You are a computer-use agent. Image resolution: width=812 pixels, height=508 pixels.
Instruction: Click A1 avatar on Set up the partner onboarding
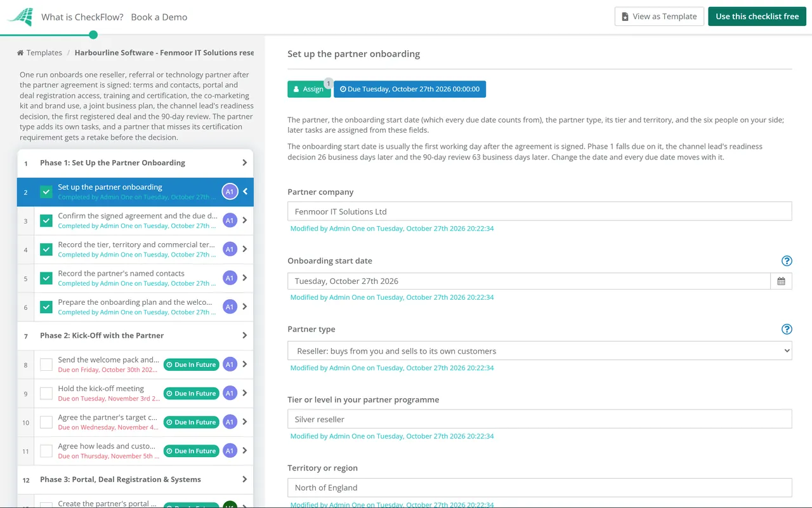[230, 191]
